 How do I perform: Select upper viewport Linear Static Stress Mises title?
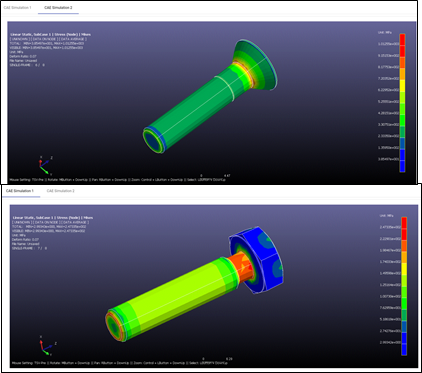pos(50,34)
